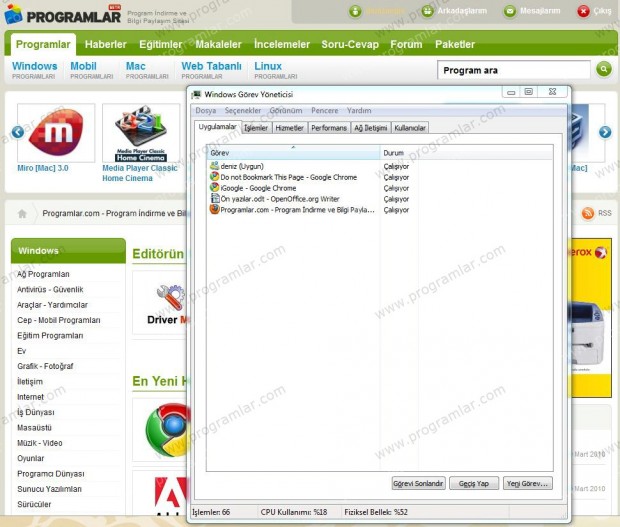Switch to the İşlemler tab

[x=256, y=128]
